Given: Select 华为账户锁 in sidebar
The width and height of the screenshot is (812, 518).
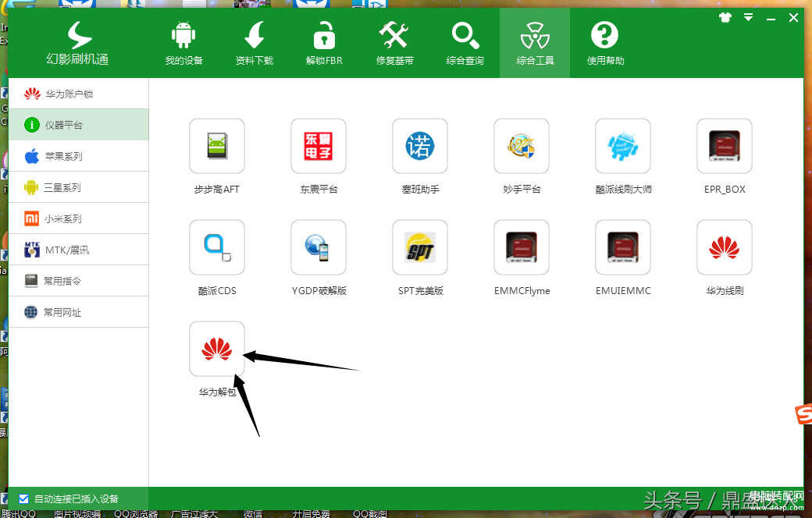Looking at the screenshot, I should point(69,94).
